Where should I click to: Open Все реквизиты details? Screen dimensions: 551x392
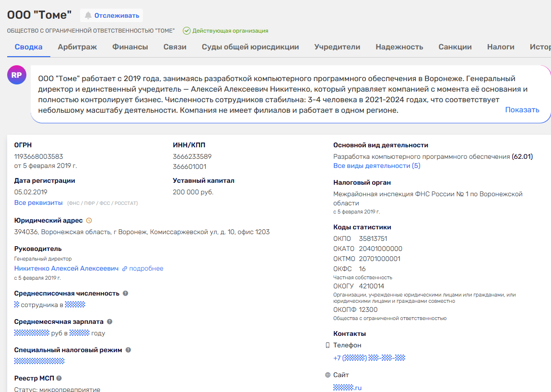tap(38, 202)
